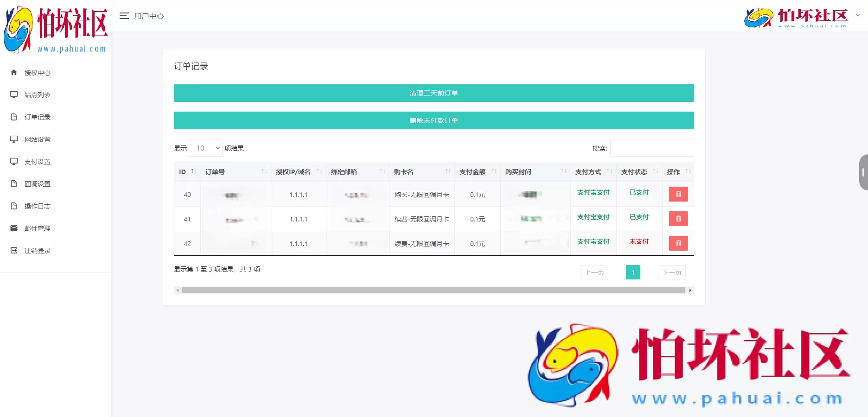Open the 授权中心 home icon in sidebar
868x417 pixels.
(x=13, y=72)
